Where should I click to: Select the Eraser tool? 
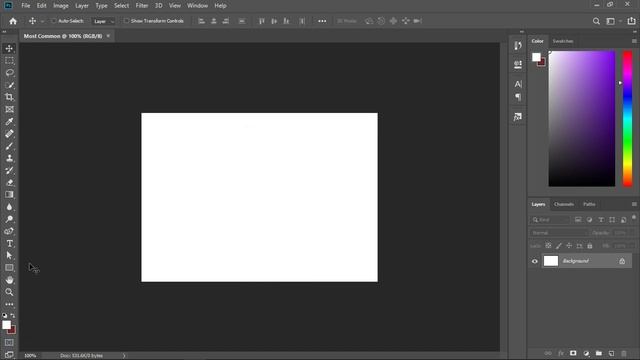[x=9, y=182]
